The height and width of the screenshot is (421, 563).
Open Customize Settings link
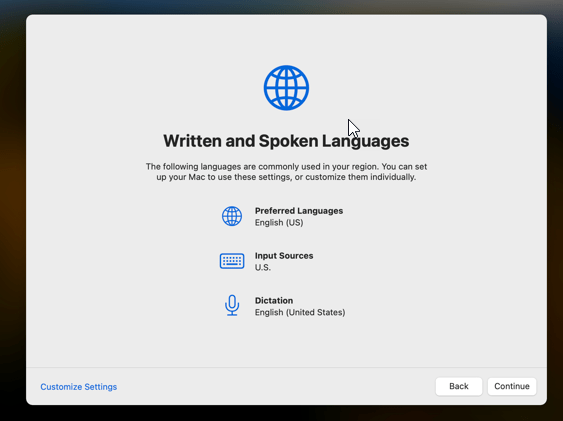(x=79, y=387)
